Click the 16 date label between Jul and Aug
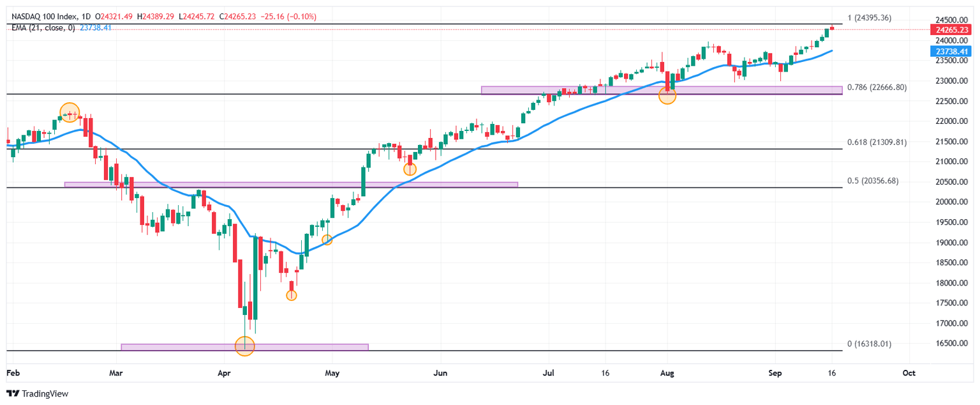Image resolution: width=980 pixels, height=405 pixels. (605, 372)
